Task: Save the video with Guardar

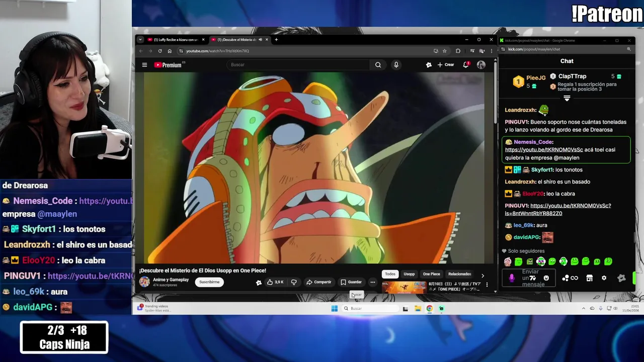Action: click(x=351, y=282)
